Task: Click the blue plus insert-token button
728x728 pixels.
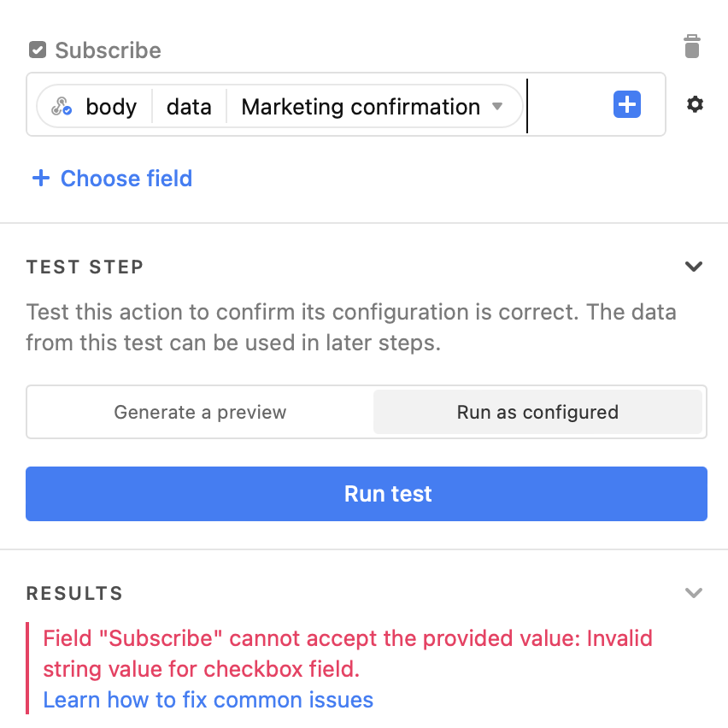Action: point(627,104)
